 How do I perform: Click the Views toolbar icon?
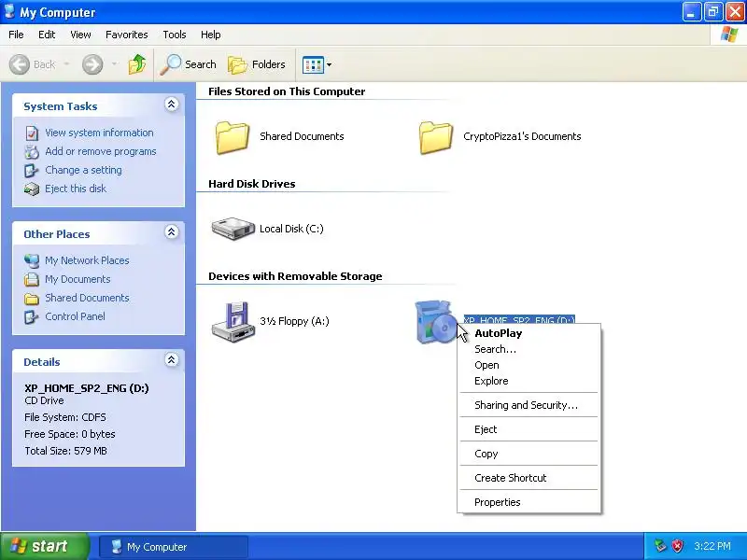[313, 64]
